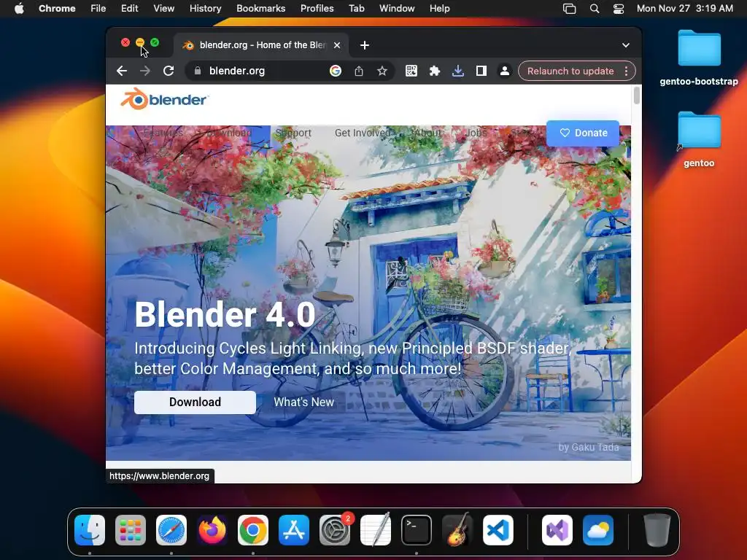
Task: Open Finder from the Dock
Action: point(90,530)
